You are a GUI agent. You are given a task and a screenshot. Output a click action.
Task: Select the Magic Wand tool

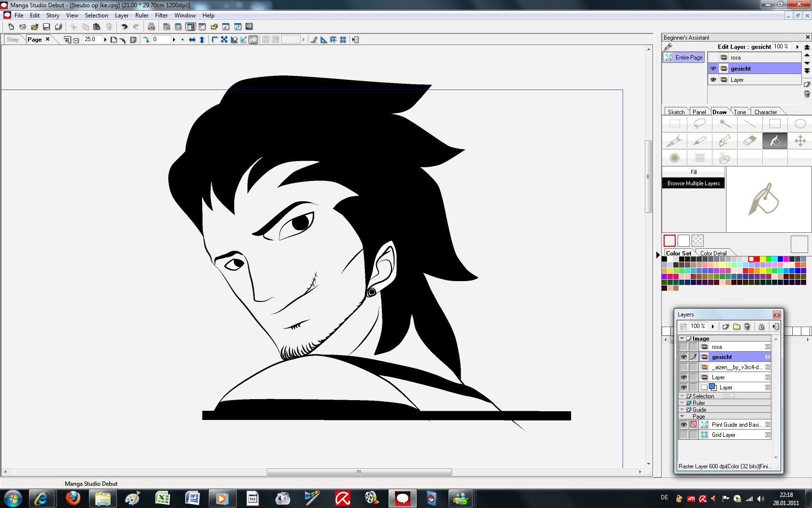coord(725,124)
